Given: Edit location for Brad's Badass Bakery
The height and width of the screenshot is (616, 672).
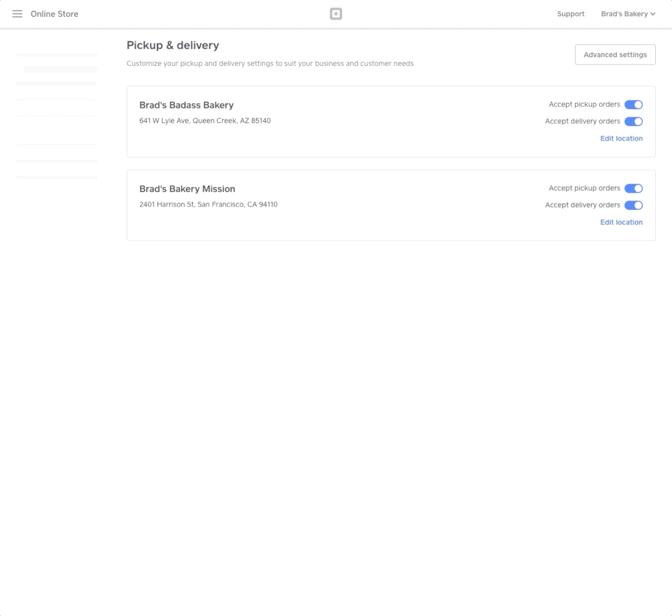Looking at the screenshot, I should click(621, 139).
